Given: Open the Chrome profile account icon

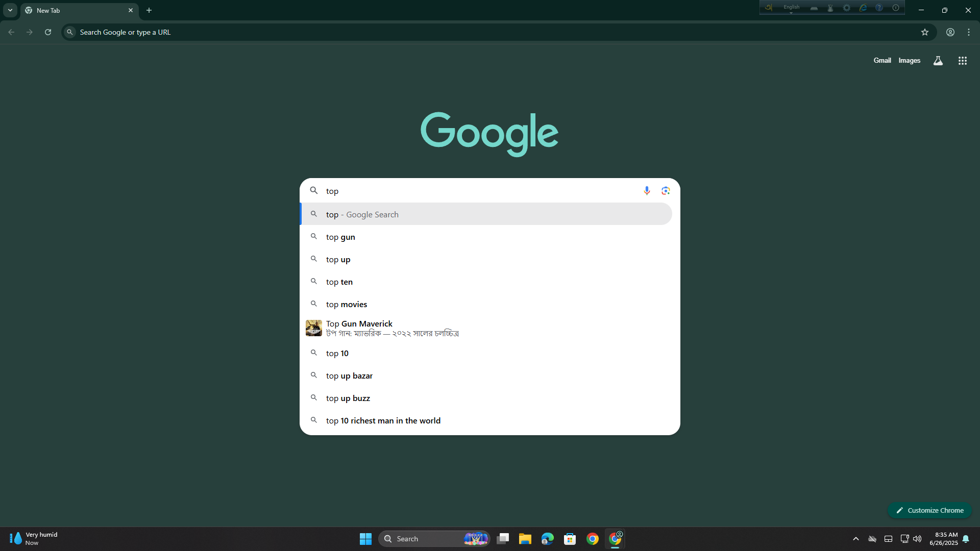Looking at the screenshot, I should point(950,32).
